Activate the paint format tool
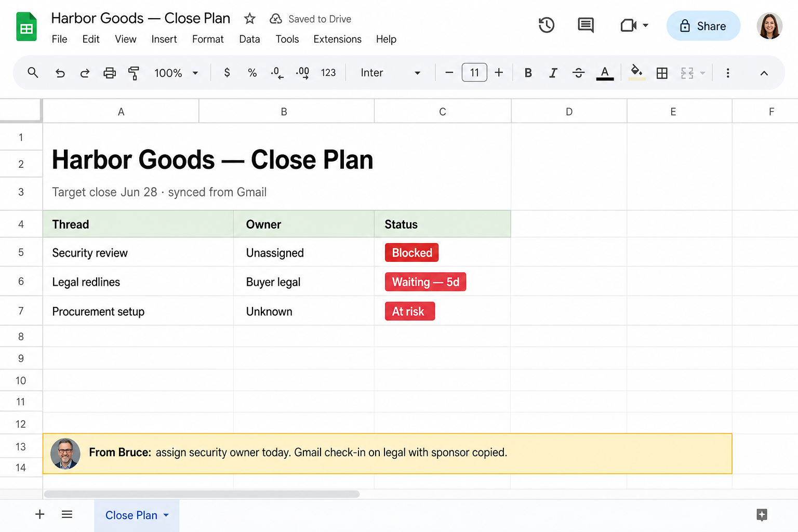This screenshot has width=798, height=532. click(x=134, y=73)
